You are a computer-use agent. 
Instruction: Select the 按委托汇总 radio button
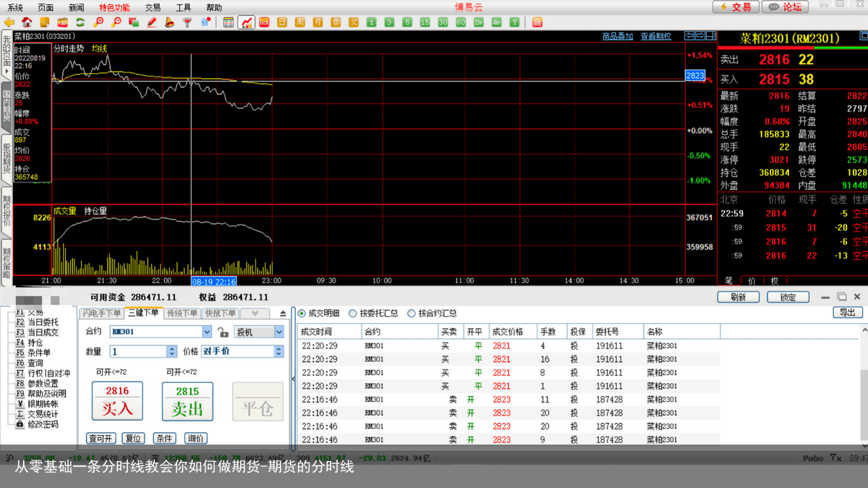click(x=353, y=314)
